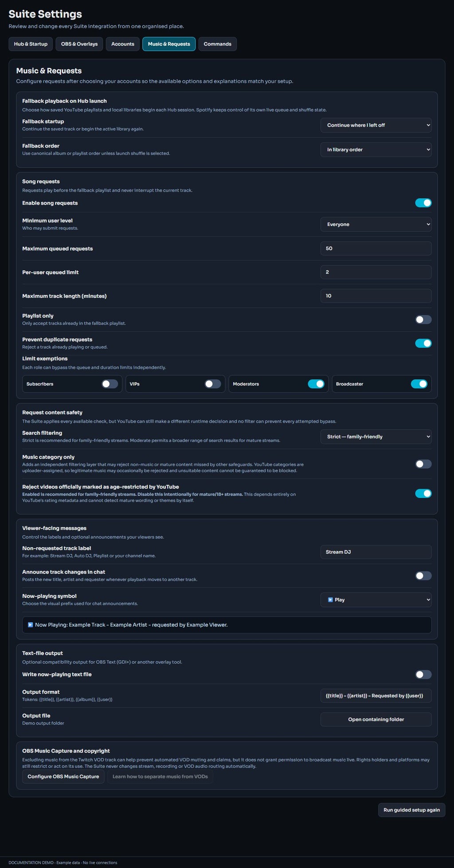Open the Fallback startup dropdown
This screenshot has height=868, width=454.
[x=376, y=125]
